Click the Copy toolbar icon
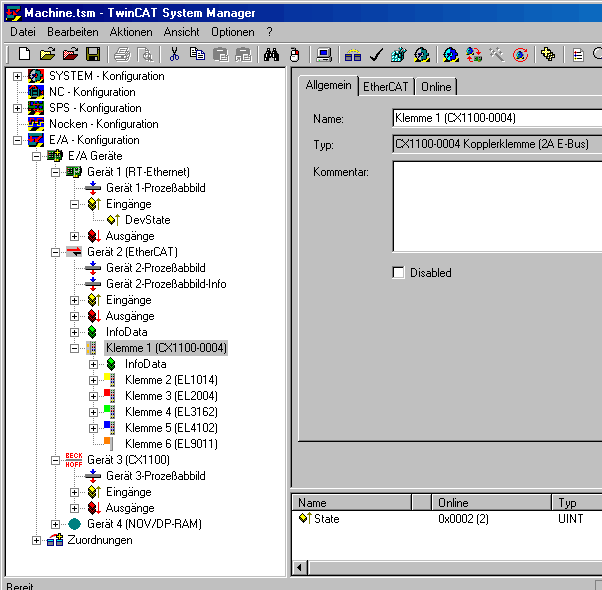This screenshot has height=590, width=602. [197, 54]
